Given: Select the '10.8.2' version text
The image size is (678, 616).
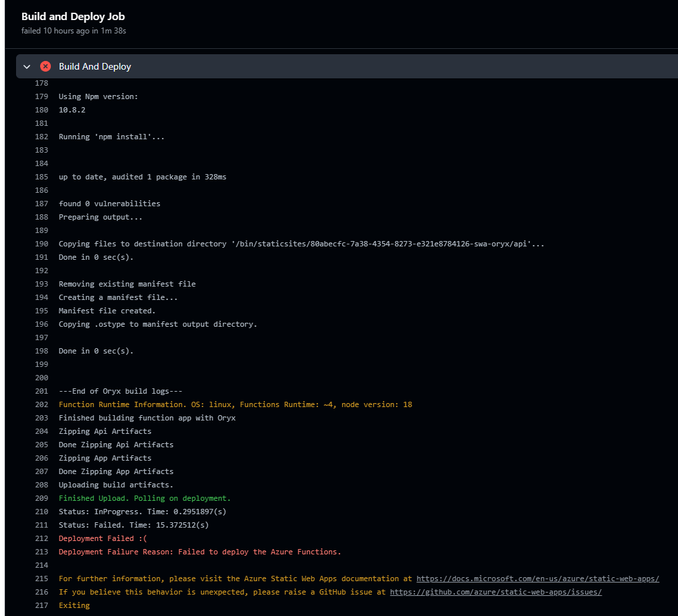Looking at the screenshot, I should 72,110.
